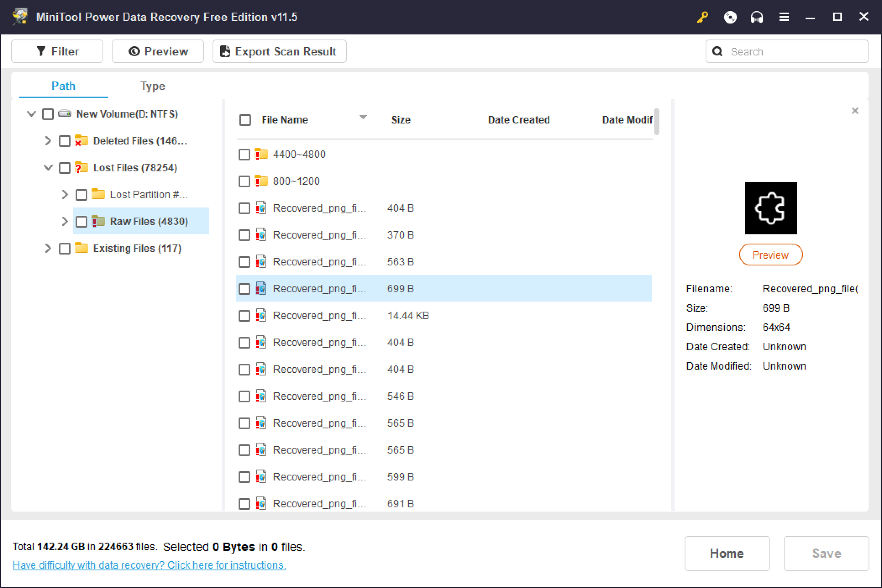This screenshot has height=588, width=882.
Task: Expand the Raw Files (4830) node
Action: click(65, 221)
